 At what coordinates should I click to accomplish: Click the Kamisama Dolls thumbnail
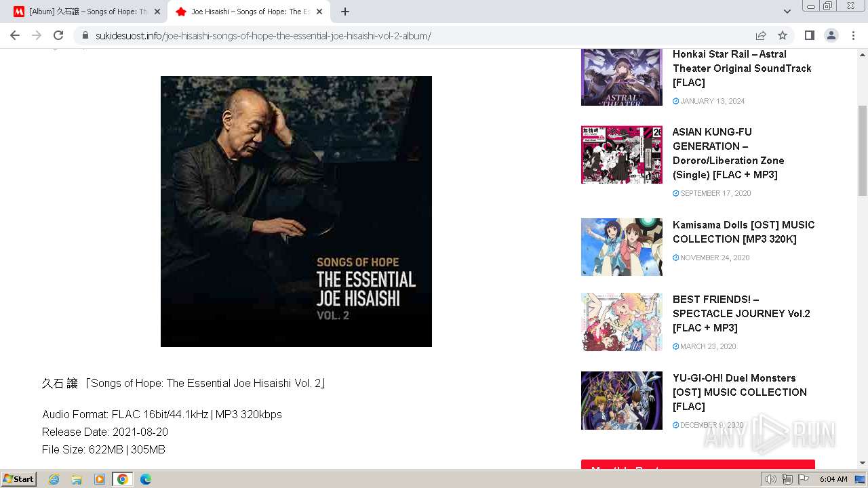click(x=622, y=247)
